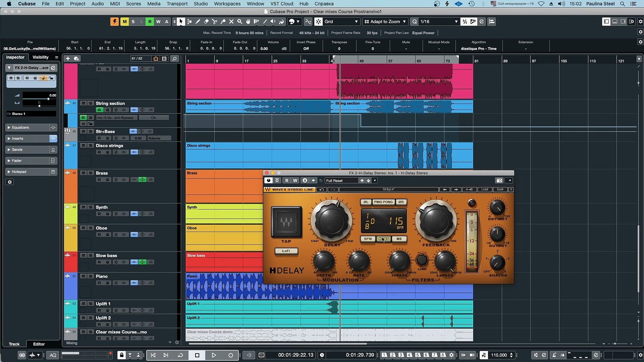The width and height of the screenshot is (644, 362).
Task: Open the 1/16 quantize preset dropdown
Action: click(x=439, y=22)
